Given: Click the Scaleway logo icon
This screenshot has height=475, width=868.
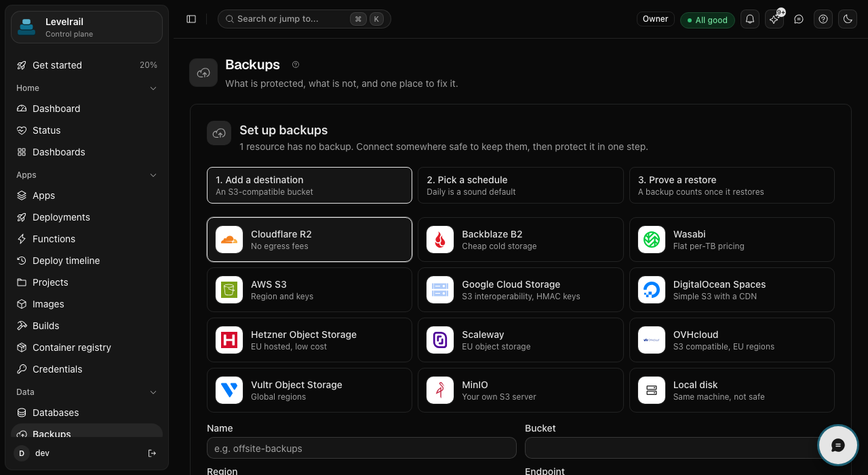Looking at the screenshot, I should click(440, 340).
